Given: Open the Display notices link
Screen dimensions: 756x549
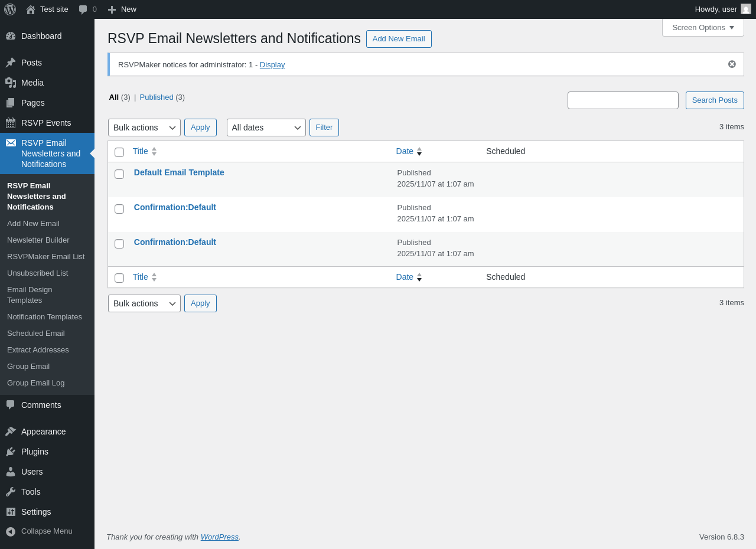Looking at the screenshot, I should [x=272, y=65].
